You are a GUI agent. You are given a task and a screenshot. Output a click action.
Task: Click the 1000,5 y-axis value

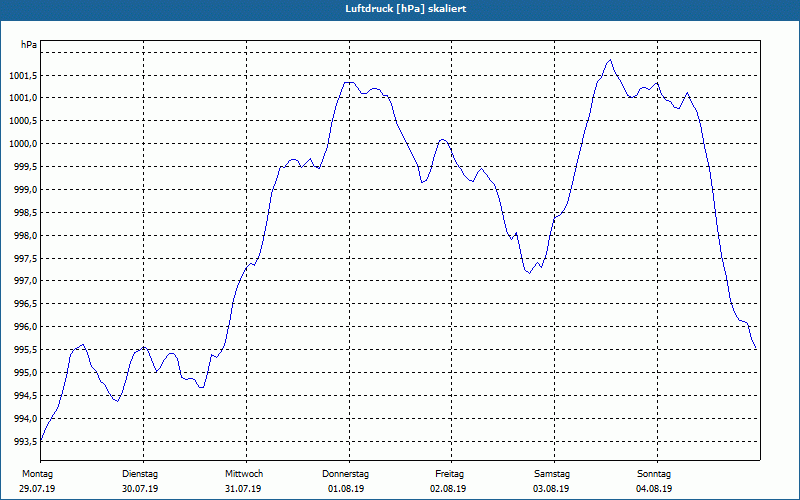(23, 121)
